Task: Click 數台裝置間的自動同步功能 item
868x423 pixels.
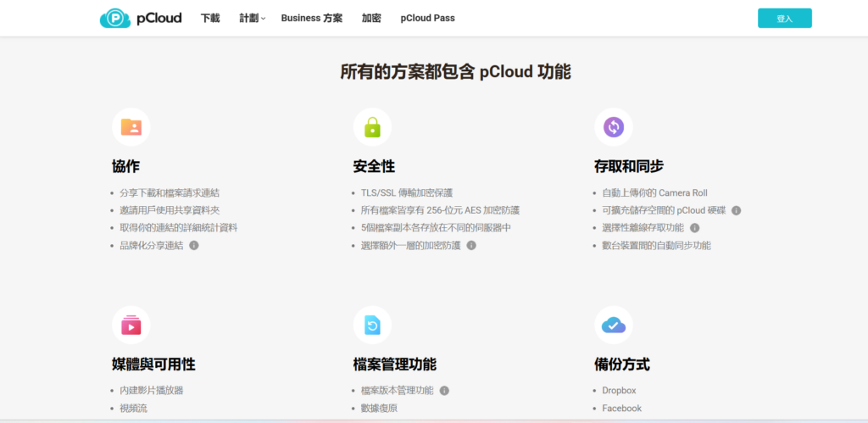Action: point(657,245)
